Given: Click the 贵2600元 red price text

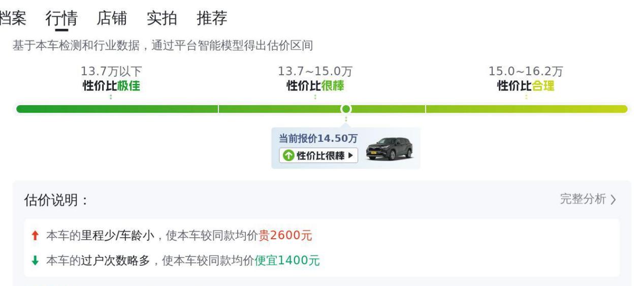Looking at the screenshot, I should (x=285, y=236).
